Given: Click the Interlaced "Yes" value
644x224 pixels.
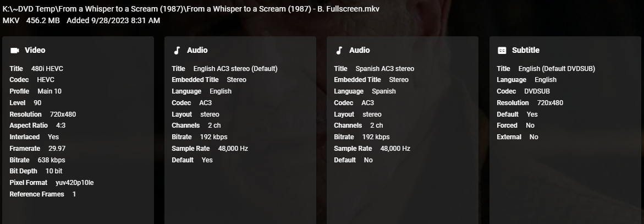Looking at the screenshot, I should (x=53, y=137).
